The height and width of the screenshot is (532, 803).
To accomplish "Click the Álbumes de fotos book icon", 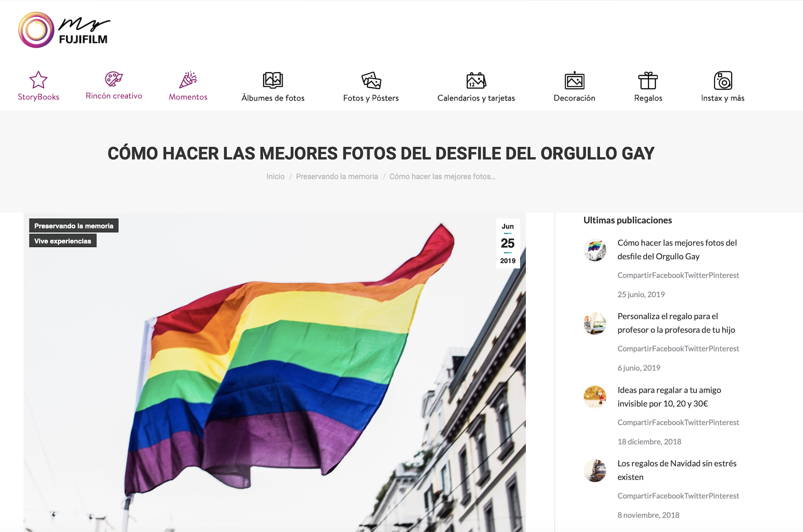I will [x=273, y=80].
